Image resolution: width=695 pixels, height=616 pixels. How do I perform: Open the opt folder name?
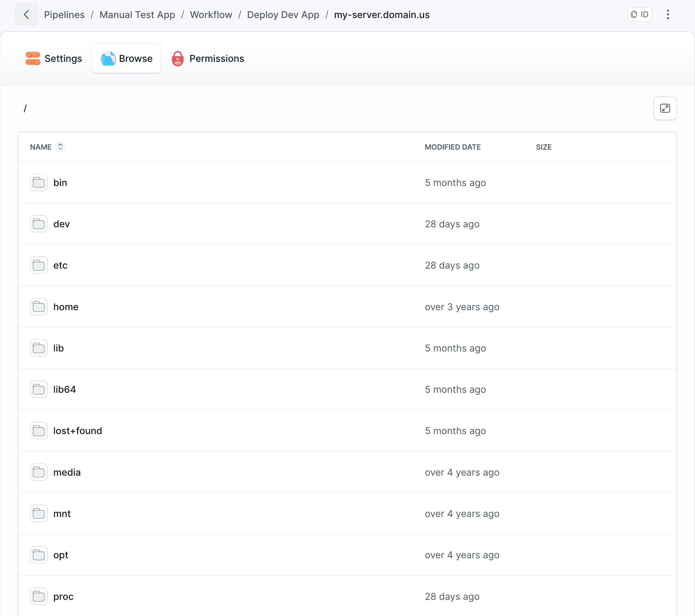tap(61, 555)
